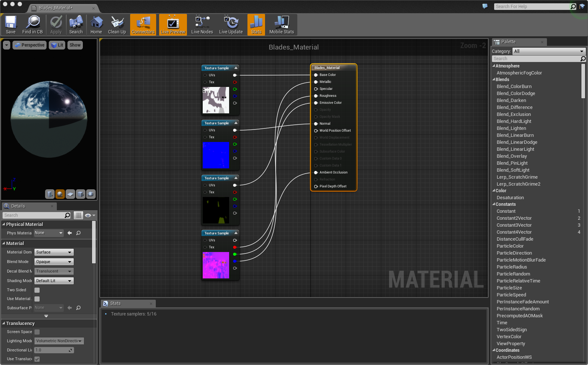This screenshot has height=365, width=588.
Task: Select the Palette tab
Action: coord(508,42)
